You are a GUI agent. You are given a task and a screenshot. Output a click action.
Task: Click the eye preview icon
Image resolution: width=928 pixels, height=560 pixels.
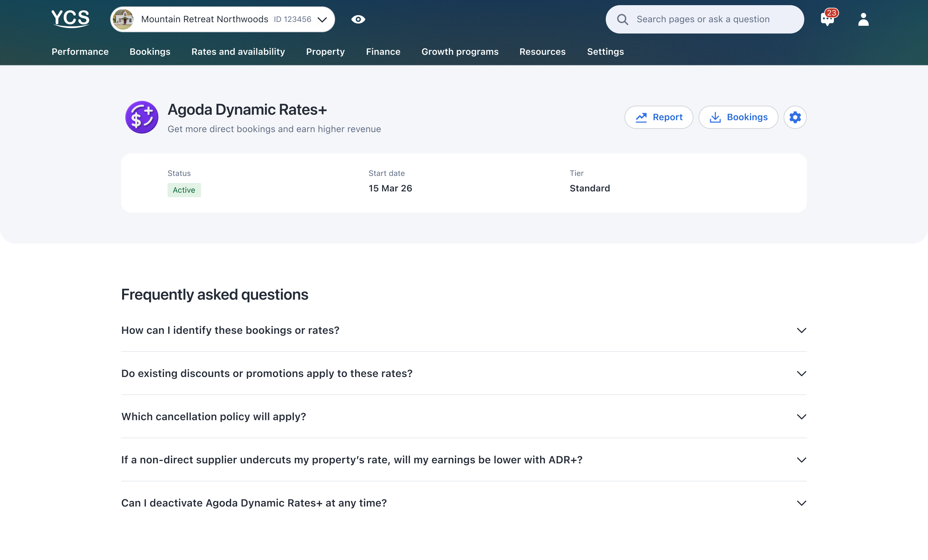pos(358,19)
